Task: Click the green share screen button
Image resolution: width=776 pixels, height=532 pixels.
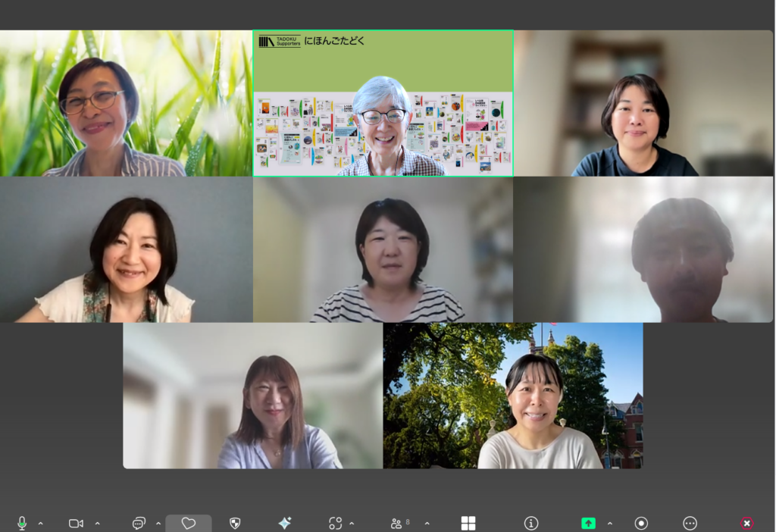Action: pyautogui.click(x=588, y=523)
